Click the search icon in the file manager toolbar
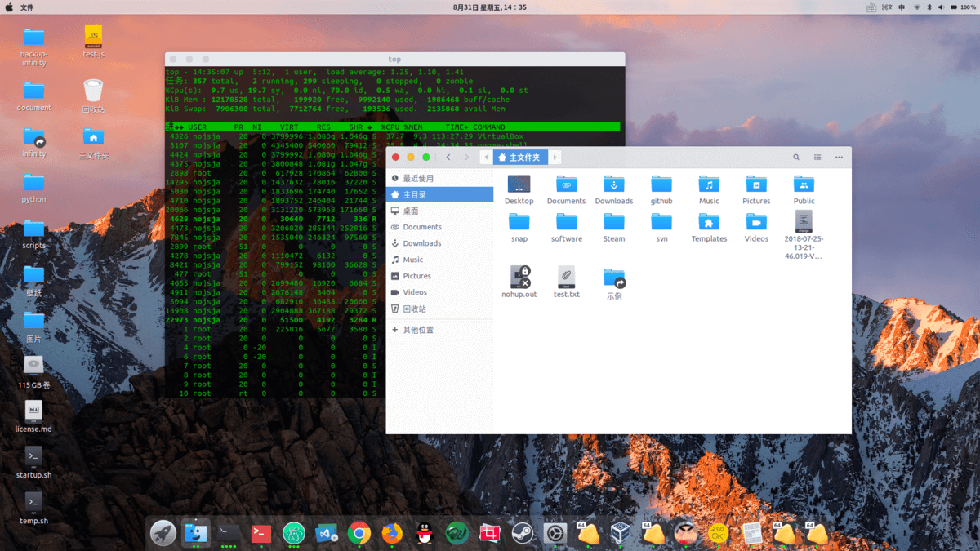This screenshot has width=980, height=551. (x=795, y=157)
